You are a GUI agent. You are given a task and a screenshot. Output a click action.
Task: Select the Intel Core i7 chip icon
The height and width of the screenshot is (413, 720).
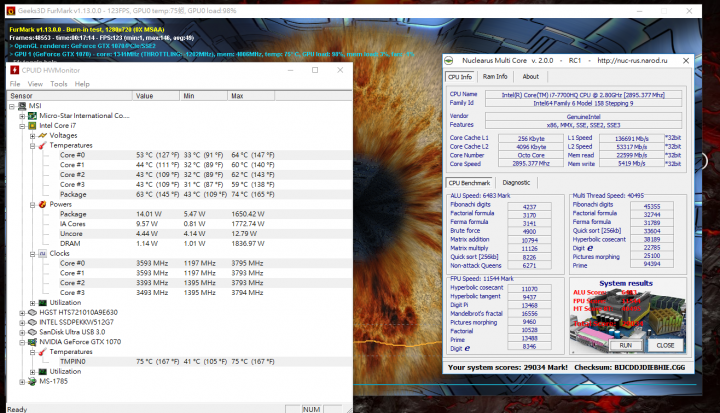coord(32,125)
